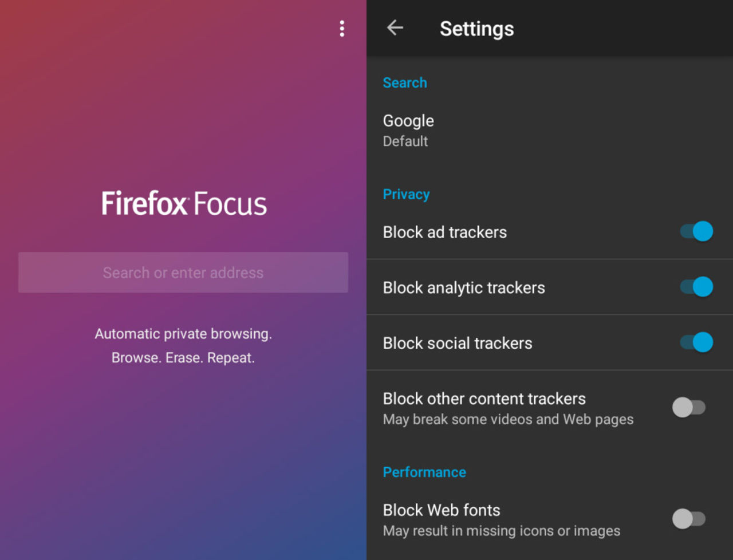Click the Search section header
The height and width of the screenshot is (560, 733).
[x=405, y=82]
